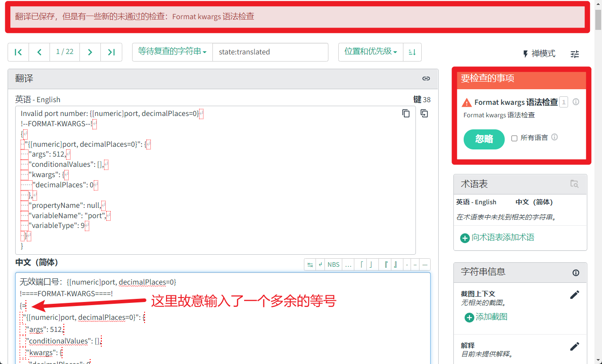Expand the 等待复查的字符串 filter dropdown
Image resolution: width=602 pixels, height=364 pixels.
(172, 52)
